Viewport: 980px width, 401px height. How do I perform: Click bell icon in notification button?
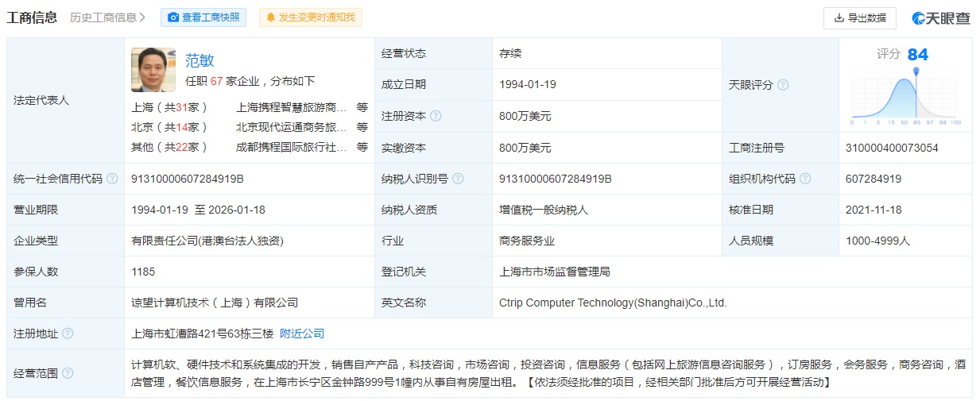(x=271, y=17)
